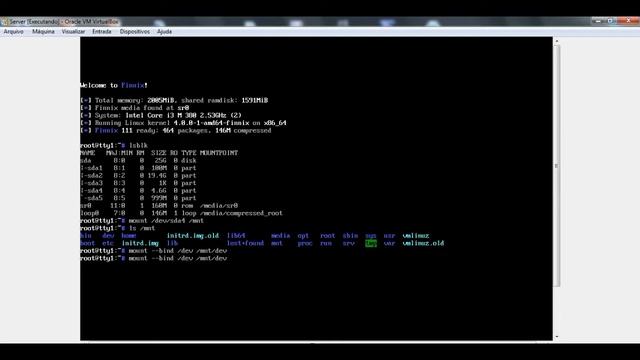Click 'lost+found' in the listing
Viewport: 640px width, 360px height.
[x=245, y=243]
